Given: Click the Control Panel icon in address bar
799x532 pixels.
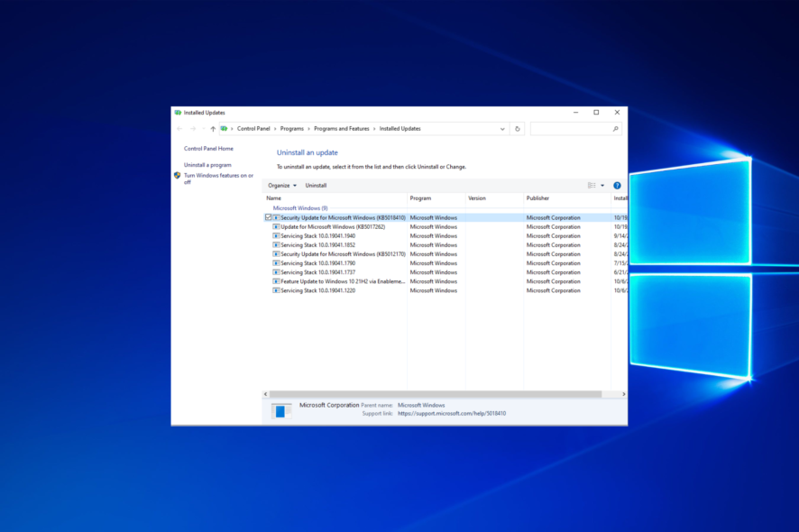Looking at the screenshot, I should click(x=224, y=129).
